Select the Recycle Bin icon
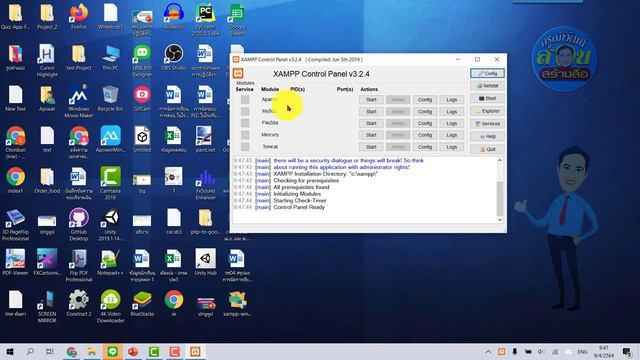The width and height of the screenshot is (640, 360). tap(110, 99)
